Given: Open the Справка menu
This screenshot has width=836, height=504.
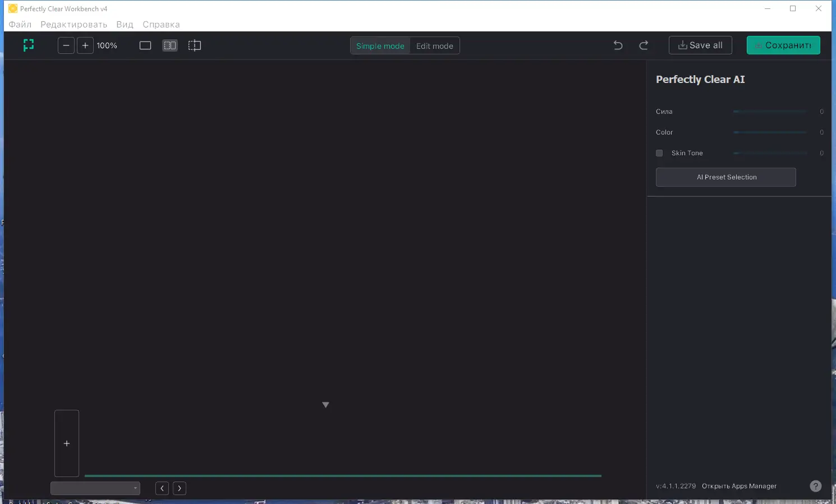Looking at the screenshot, I should coord(161,25).
